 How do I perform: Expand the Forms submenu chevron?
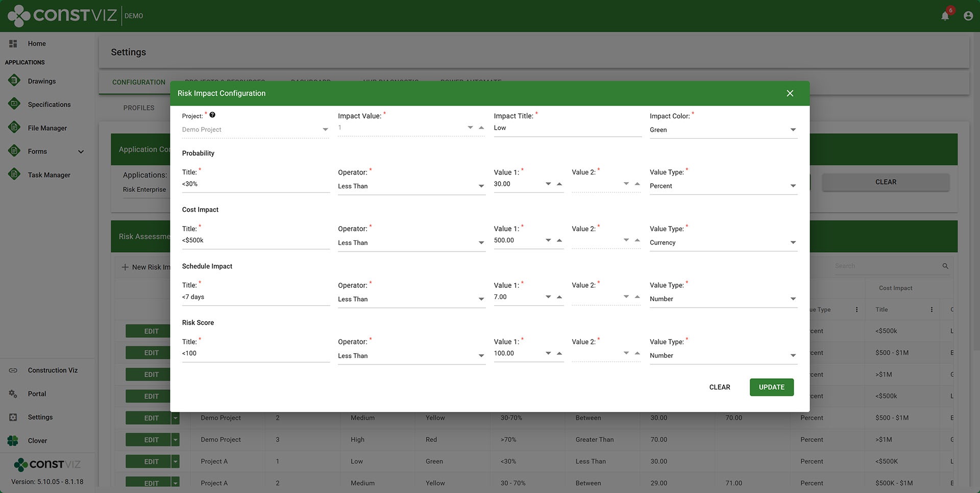pos(81,152)
